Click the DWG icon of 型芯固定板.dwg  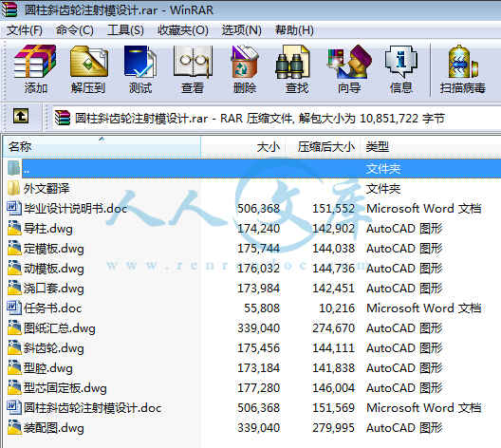[x=13, y=387]
